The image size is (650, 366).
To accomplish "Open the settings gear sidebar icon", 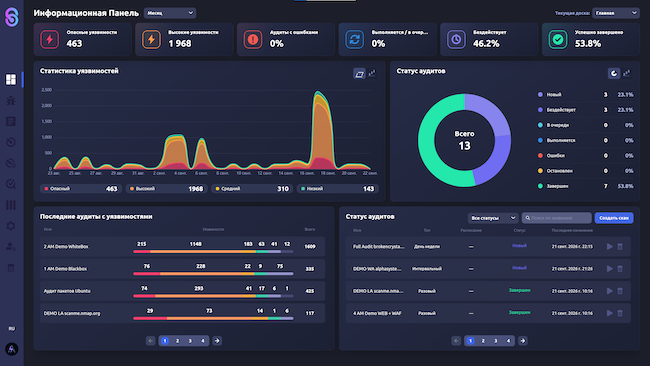I will [x=11, y=226].
